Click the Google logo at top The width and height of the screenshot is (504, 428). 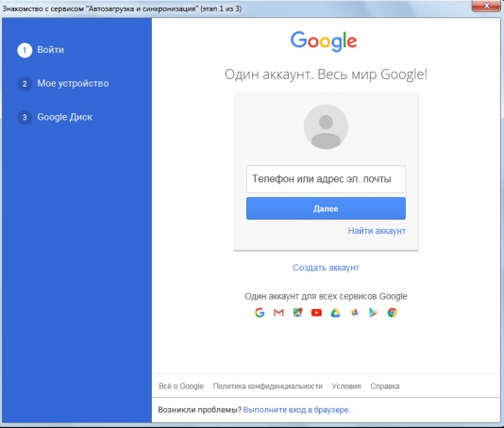[324, 41]
